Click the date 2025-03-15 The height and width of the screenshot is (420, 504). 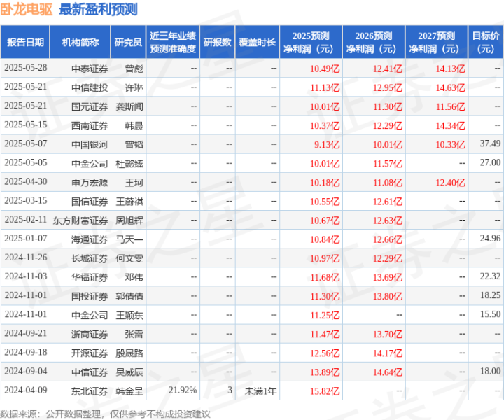(x=26, y=200)
